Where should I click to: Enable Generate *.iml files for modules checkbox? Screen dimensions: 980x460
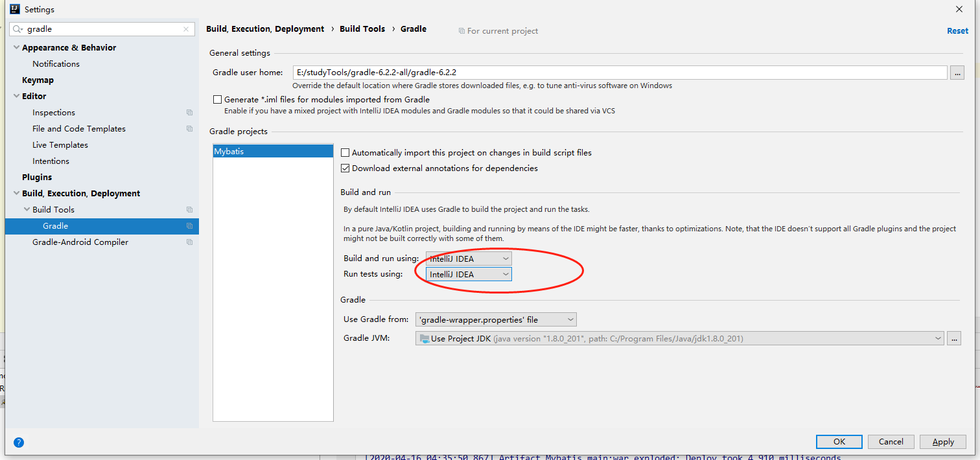point(217,100)
